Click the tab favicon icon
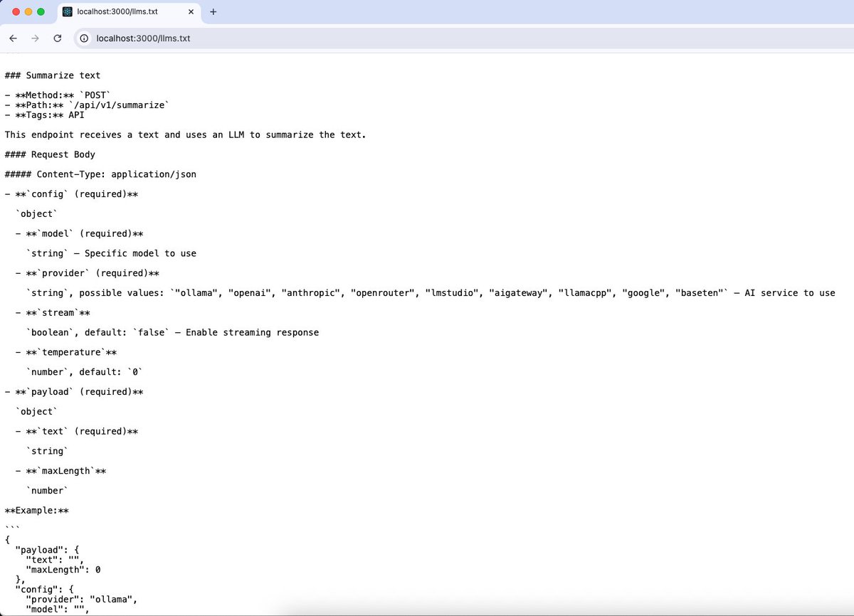The image size is (854, 616). point(68,12)
